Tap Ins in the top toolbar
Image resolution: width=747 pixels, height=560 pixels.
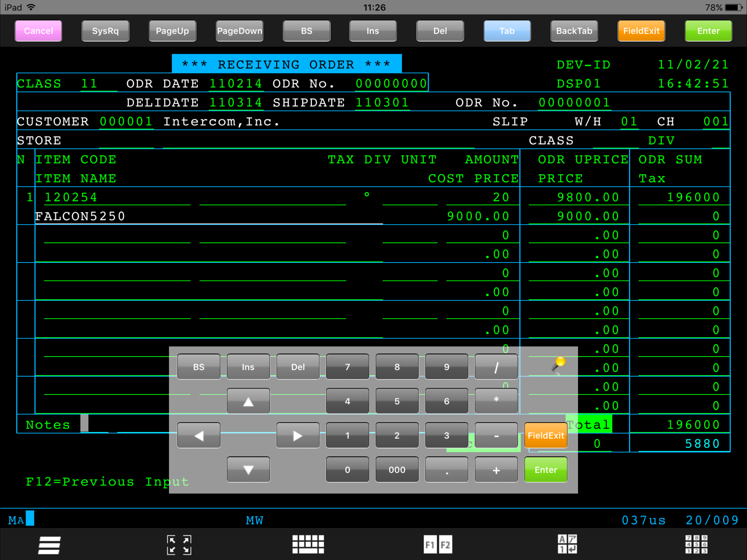tap(373, 31)
